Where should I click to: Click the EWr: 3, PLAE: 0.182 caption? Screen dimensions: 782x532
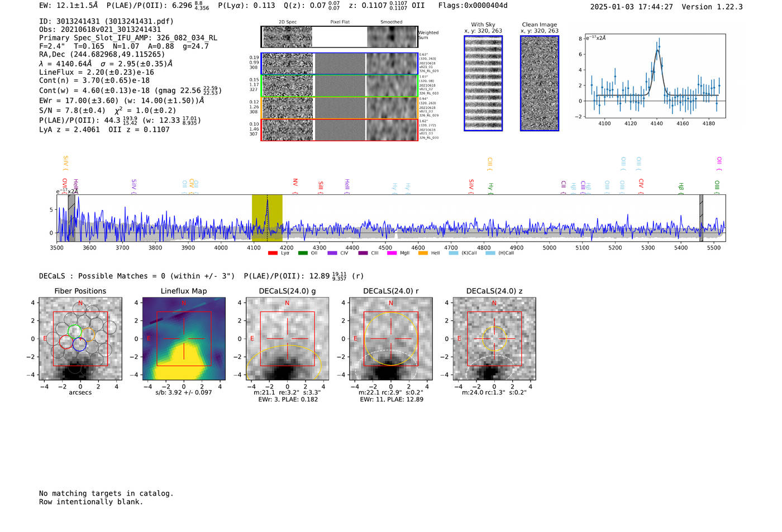click(x=288, y=400)
